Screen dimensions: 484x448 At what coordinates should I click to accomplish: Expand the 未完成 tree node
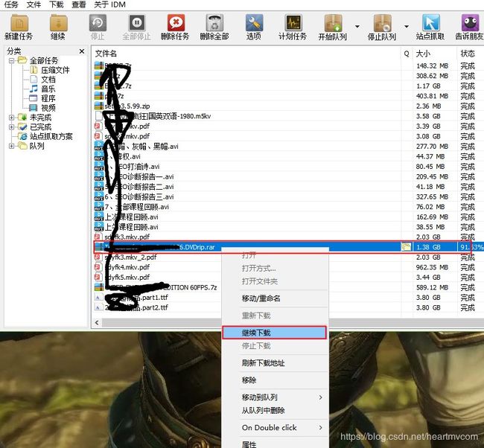pyautogui.click(x=11, y=118)
